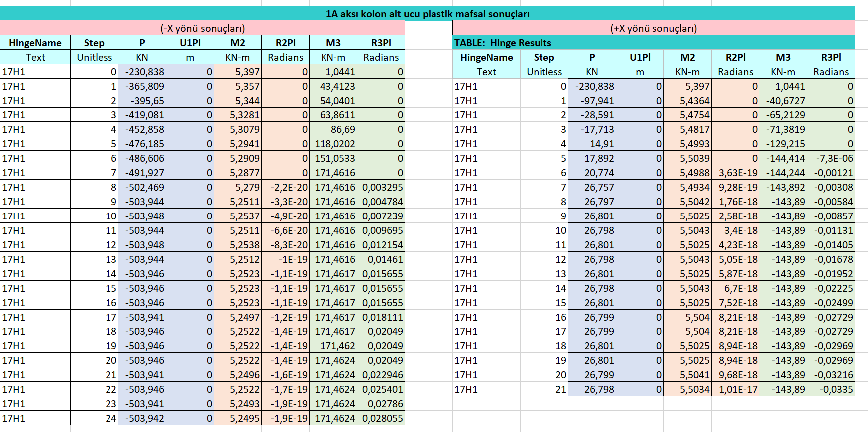Image resolution: width=868 pixels, height=432 pixels.
Task: Click the R3Pl cell with -0,0335
Action: [831, 389]
